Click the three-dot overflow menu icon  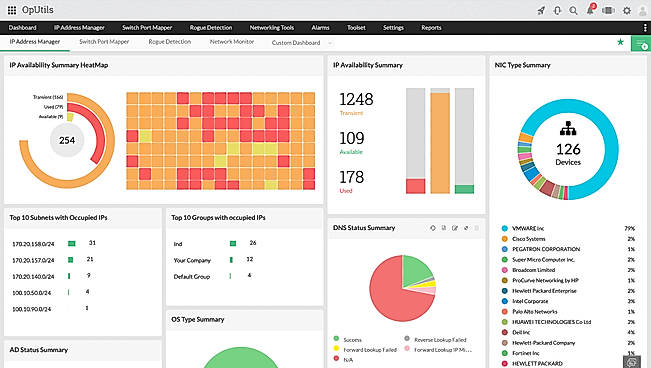tap(645, 28)
